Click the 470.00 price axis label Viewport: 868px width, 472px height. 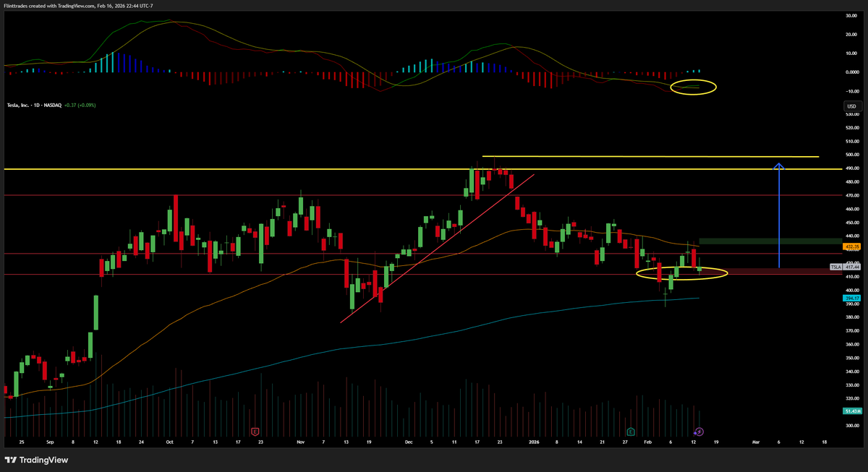[x=851, y=195]
